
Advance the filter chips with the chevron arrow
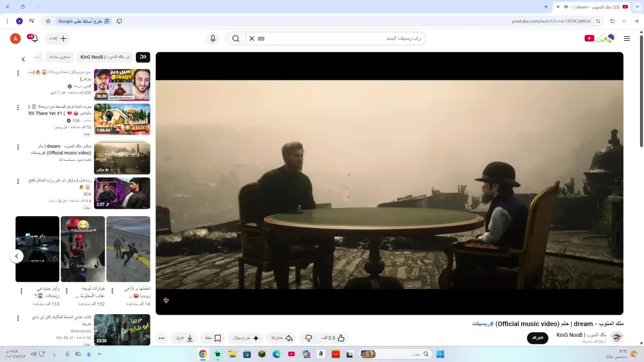click(23, 59)
